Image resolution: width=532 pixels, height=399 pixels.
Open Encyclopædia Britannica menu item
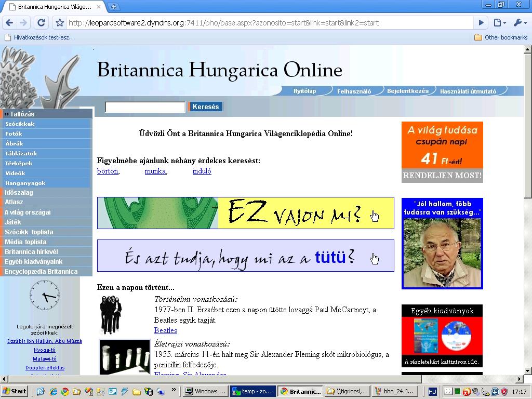pyautogui.click(x=46, y=271)
